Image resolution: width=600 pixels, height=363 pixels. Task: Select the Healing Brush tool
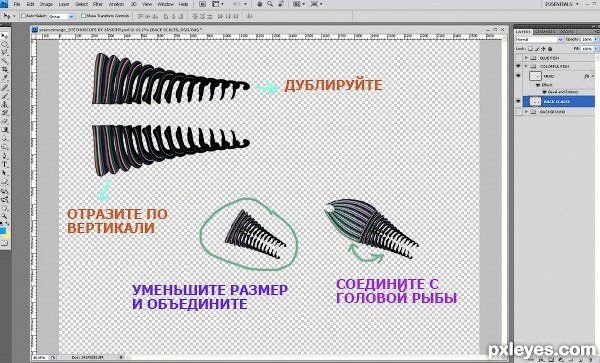point(5,87)
